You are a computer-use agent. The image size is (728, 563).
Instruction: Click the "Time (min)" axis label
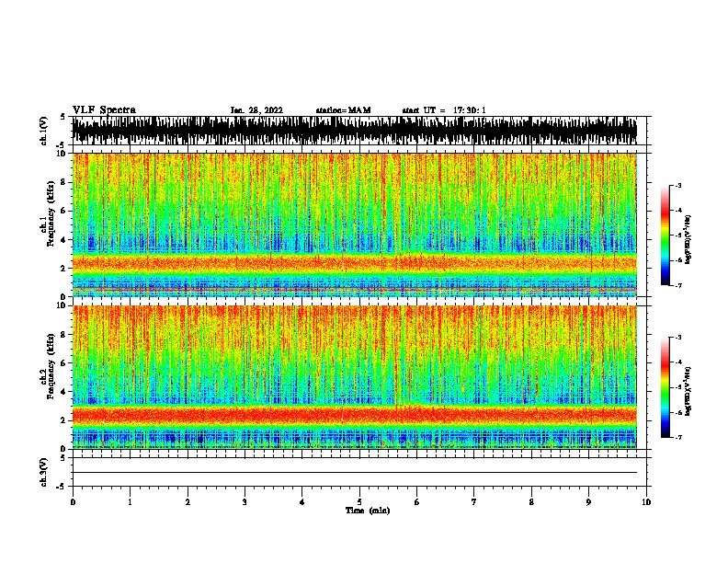click(x=368, y=511)
